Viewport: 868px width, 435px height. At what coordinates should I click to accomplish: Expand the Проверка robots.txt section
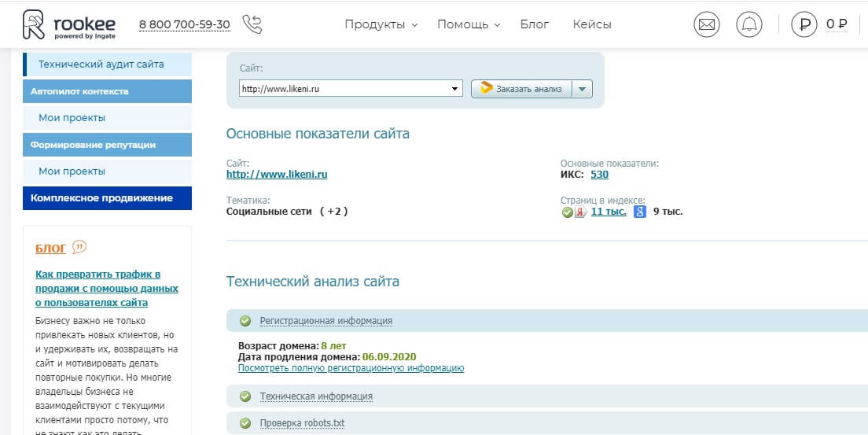pyautogui.click(x=302, y=423)
